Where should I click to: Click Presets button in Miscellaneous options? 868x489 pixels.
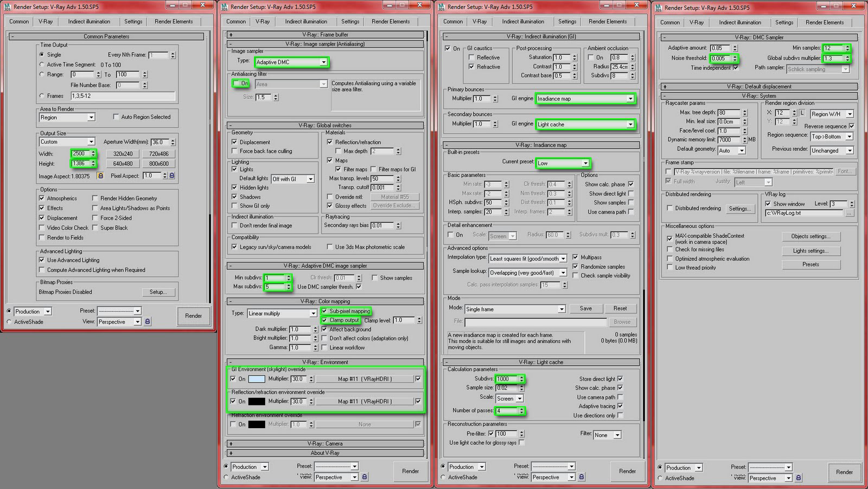(810, 264)
